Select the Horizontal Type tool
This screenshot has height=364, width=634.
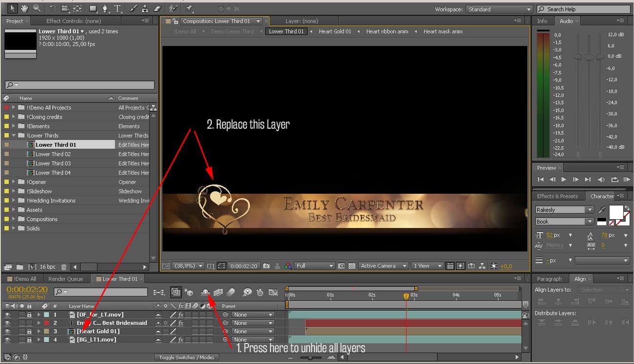117,8
